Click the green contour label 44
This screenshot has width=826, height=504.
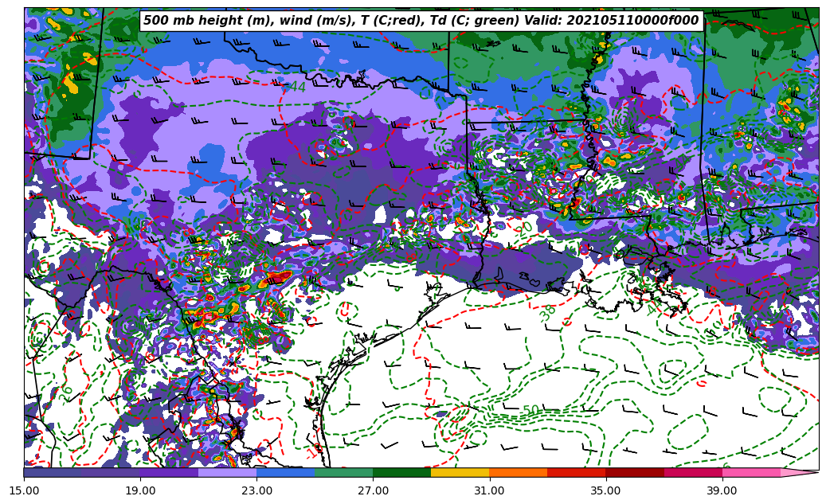[297, 87]
